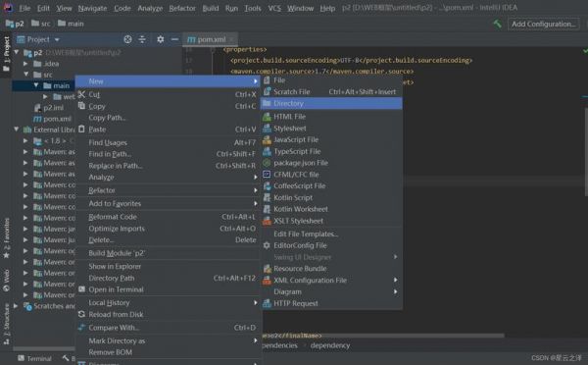Choose HTML File from submenu

point(331,117)
